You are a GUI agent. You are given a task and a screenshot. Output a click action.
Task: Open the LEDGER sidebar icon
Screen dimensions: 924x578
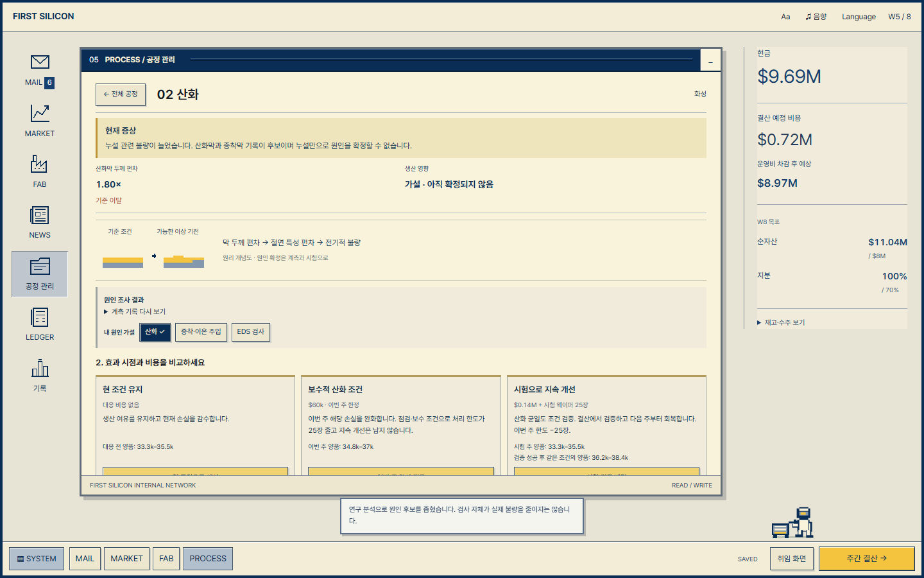pos(40,325)
